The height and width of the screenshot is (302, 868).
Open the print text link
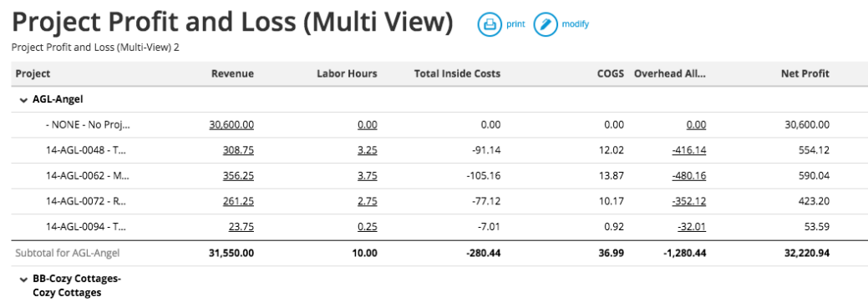coord(515,24)
